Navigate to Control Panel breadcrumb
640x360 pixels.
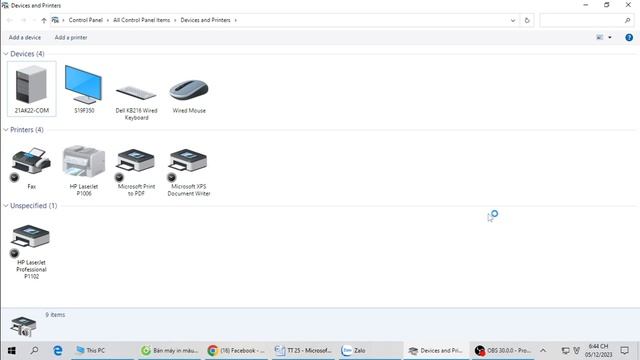86,20
